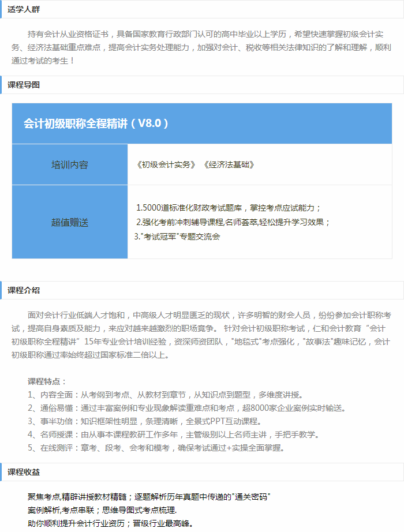Click the line starting with 面对会计行业低端人才饱和

(209, 315)
